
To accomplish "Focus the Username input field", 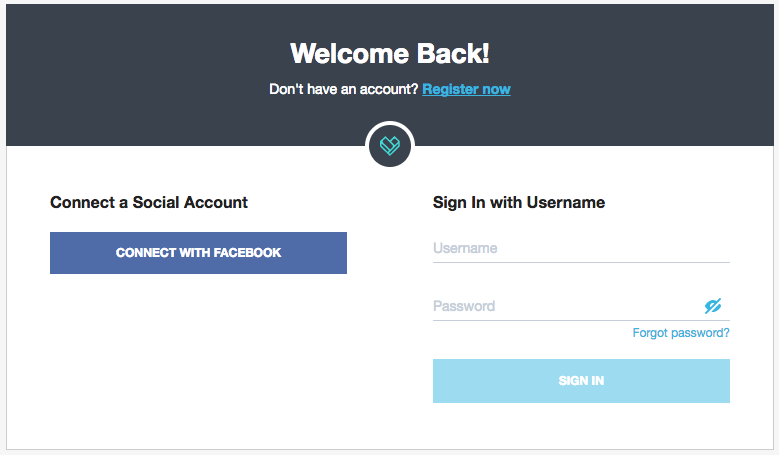I will click(x=580, y=248).
